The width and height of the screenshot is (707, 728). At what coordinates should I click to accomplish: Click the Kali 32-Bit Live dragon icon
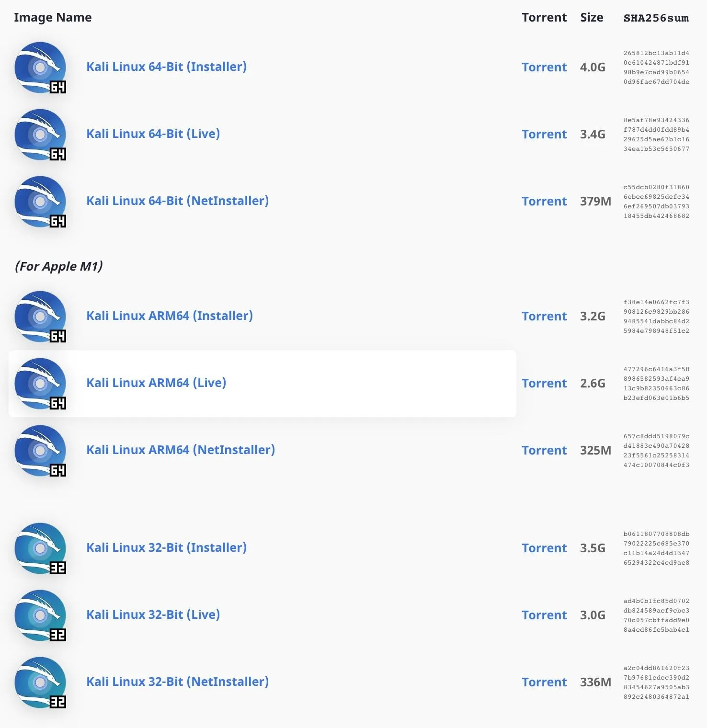41,615
